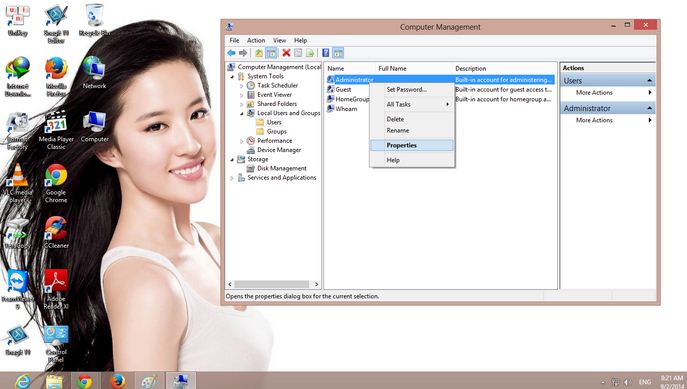The image size is (687, 389).
Task: Open Paint from the taskbar
Action: [149, 381]
